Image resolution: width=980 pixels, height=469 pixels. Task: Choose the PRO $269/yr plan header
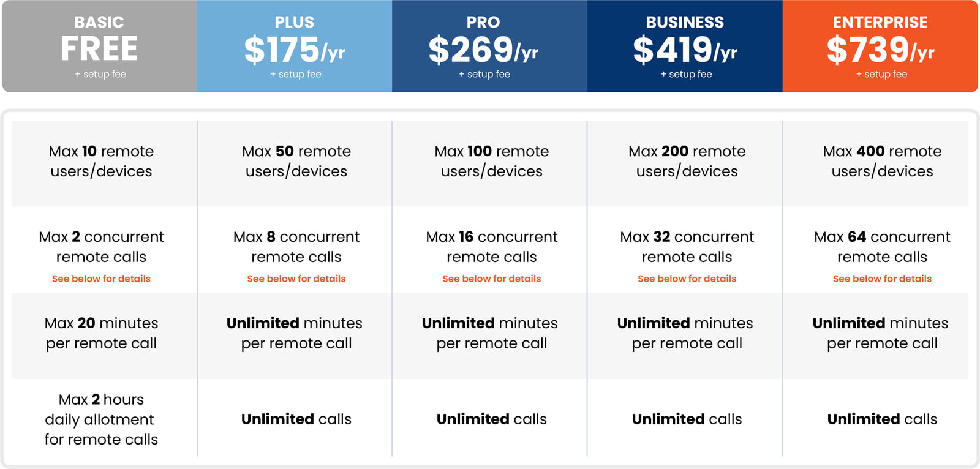click(x=490, y=47)
